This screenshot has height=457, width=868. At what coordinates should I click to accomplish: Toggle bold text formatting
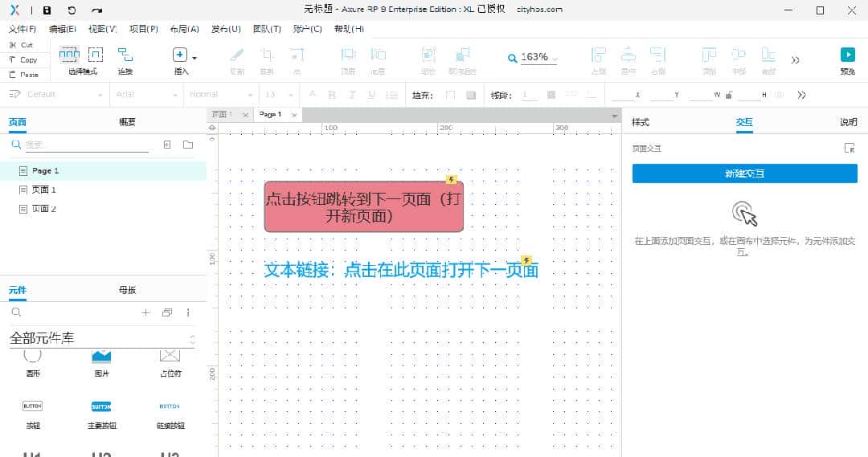tap(332, 95)
